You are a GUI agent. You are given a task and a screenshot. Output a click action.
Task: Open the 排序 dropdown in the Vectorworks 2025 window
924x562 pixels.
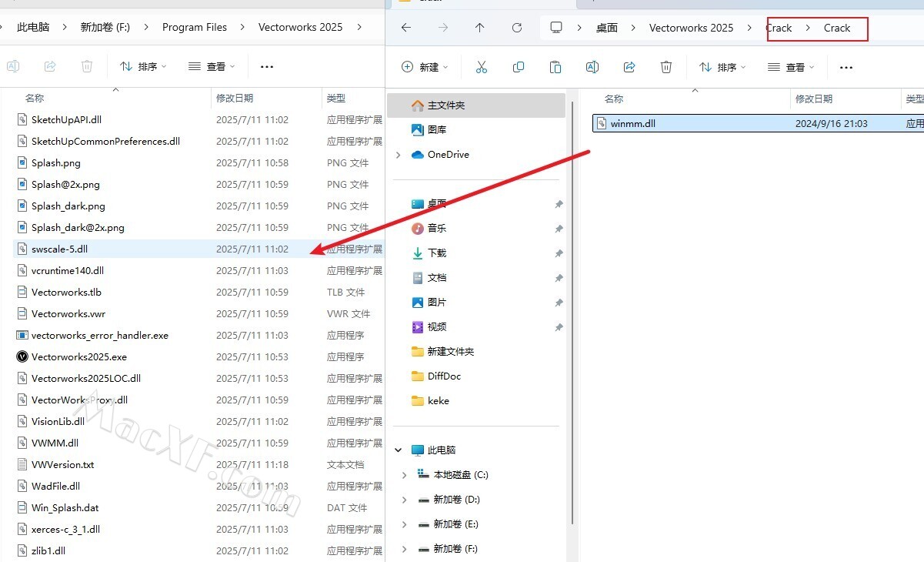[143, 66]
